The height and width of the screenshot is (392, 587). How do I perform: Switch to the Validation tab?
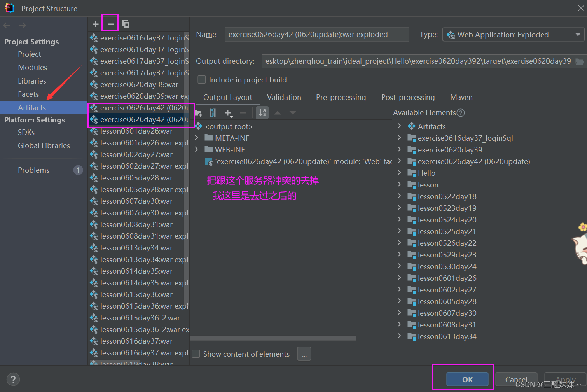[x=284, y=97]
